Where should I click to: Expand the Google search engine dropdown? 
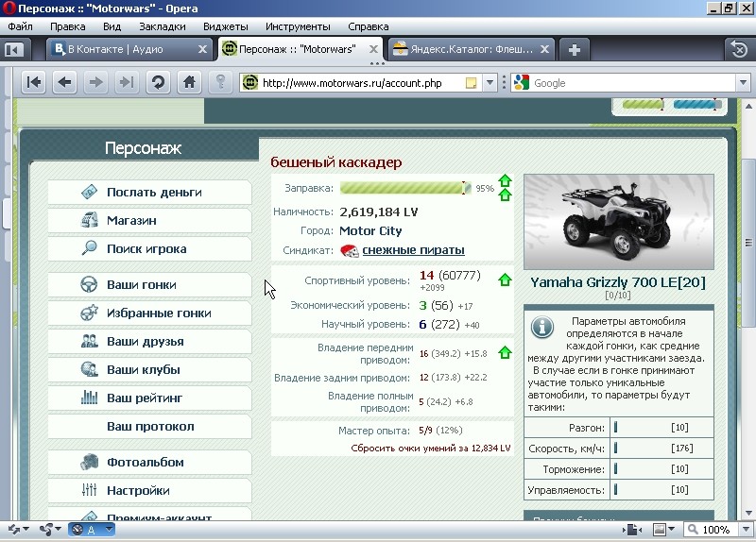pos(743,83)
